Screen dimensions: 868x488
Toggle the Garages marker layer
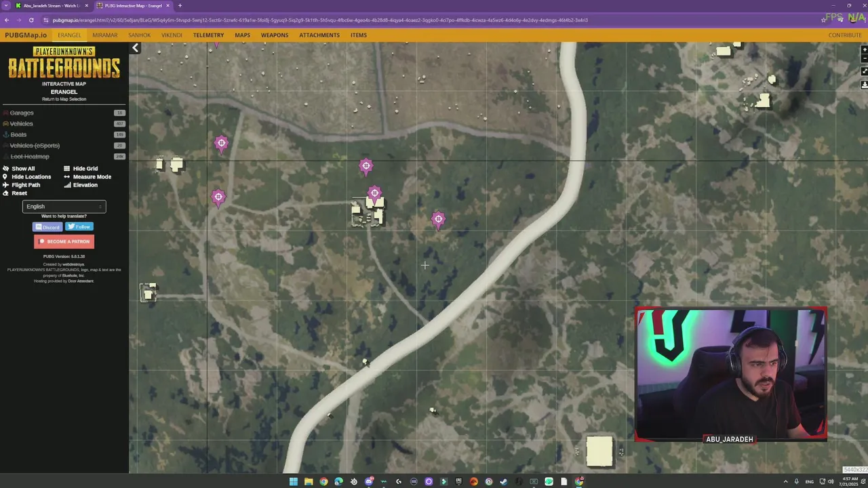pos(21,113)
